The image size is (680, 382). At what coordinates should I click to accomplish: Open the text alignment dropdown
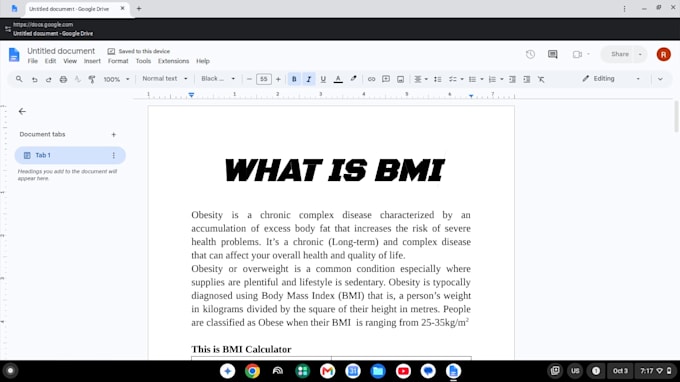(421, 79)
